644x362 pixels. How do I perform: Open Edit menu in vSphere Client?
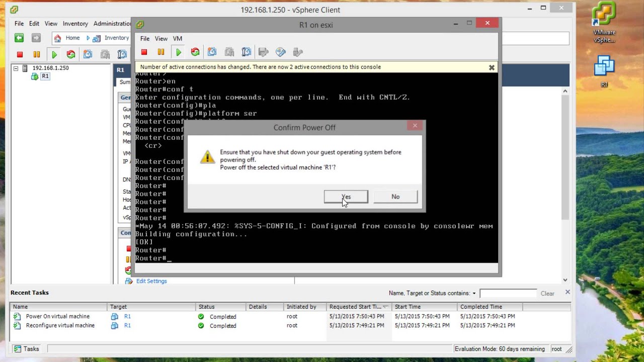34,24
